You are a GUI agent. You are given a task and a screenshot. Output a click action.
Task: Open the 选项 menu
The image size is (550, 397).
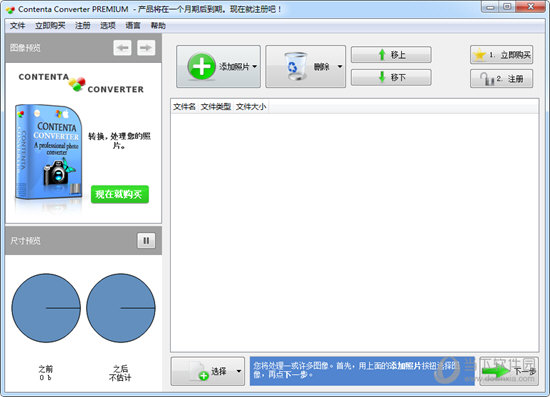[108, 26]
